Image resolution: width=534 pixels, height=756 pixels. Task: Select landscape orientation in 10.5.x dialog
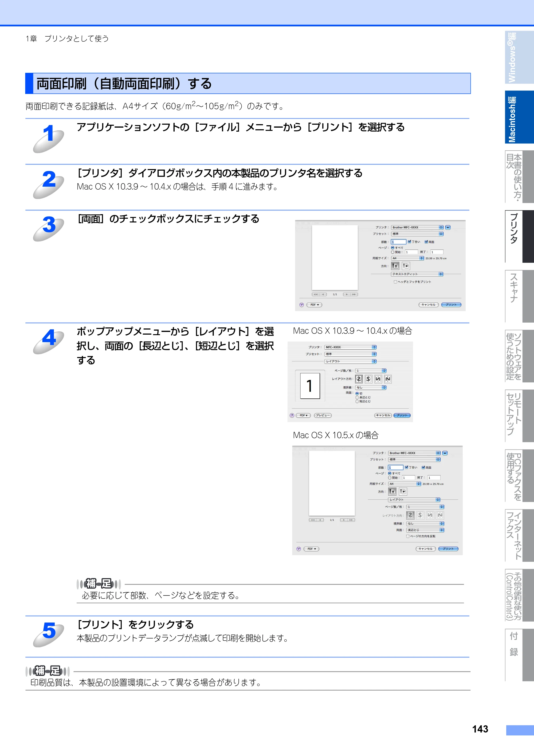pos(403,492)
